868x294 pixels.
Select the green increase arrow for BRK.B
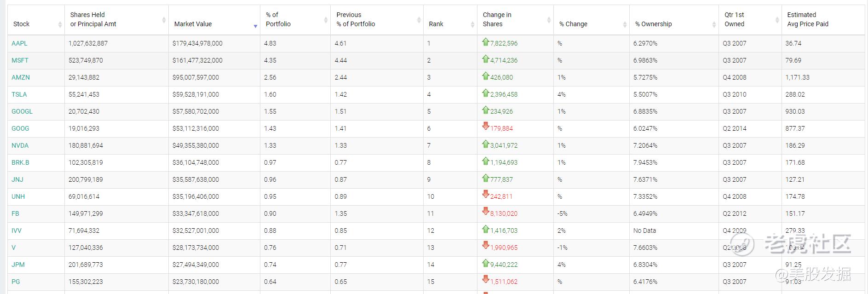tap(485, 161)
